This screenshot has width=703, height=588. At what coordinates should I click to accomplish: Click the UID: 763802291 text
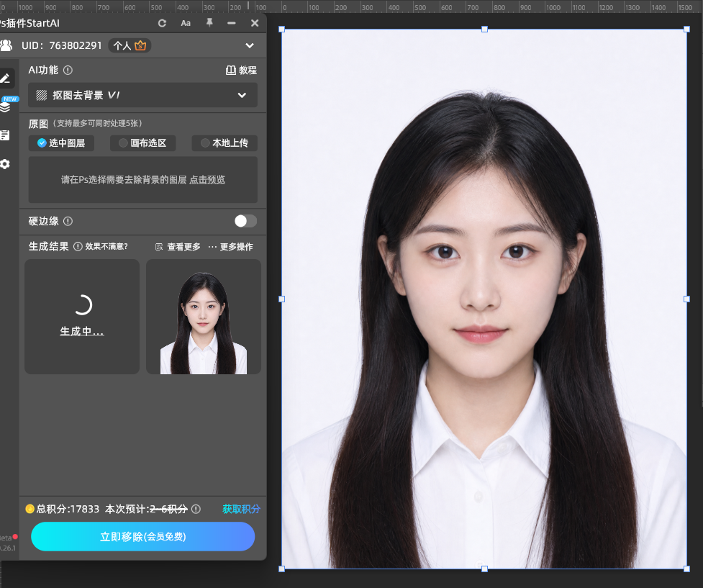(x=62, y=45)
